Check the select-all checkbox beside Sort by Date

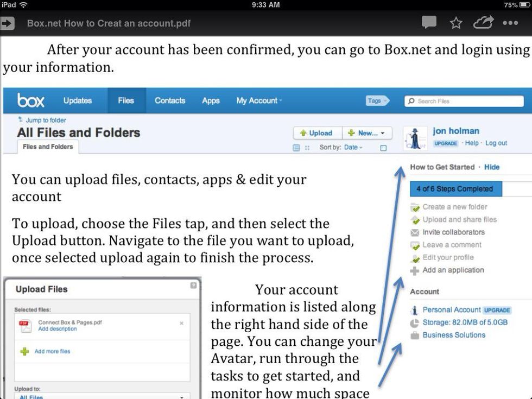(384, 148)
